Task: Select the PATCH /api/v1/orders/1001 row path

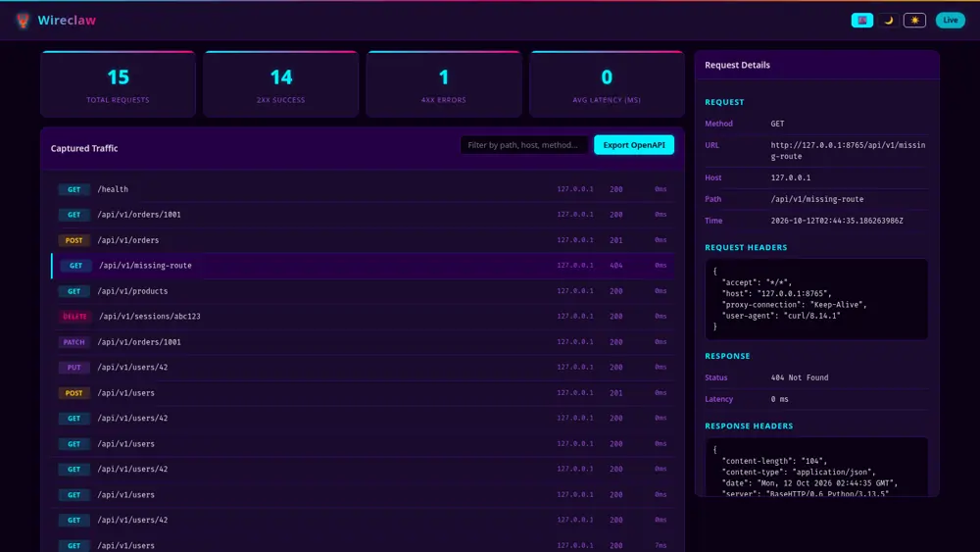Action: point(139,342)
